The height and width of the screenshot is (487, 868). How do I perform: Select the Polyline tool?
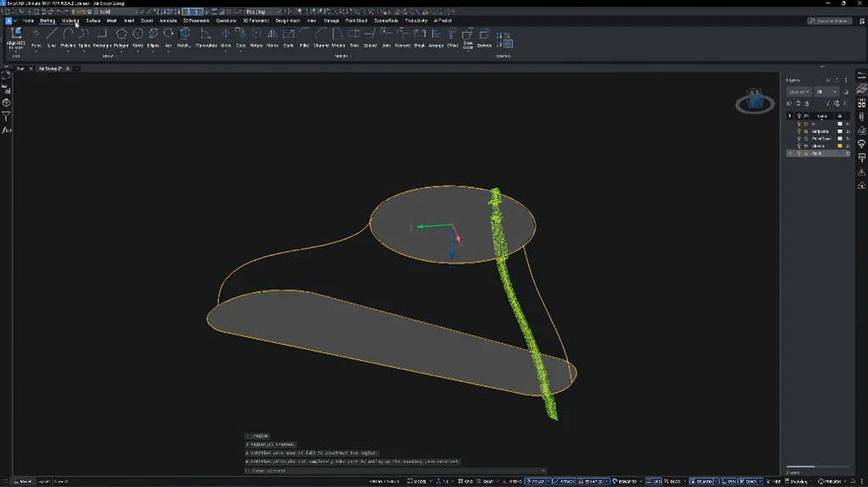68,37
